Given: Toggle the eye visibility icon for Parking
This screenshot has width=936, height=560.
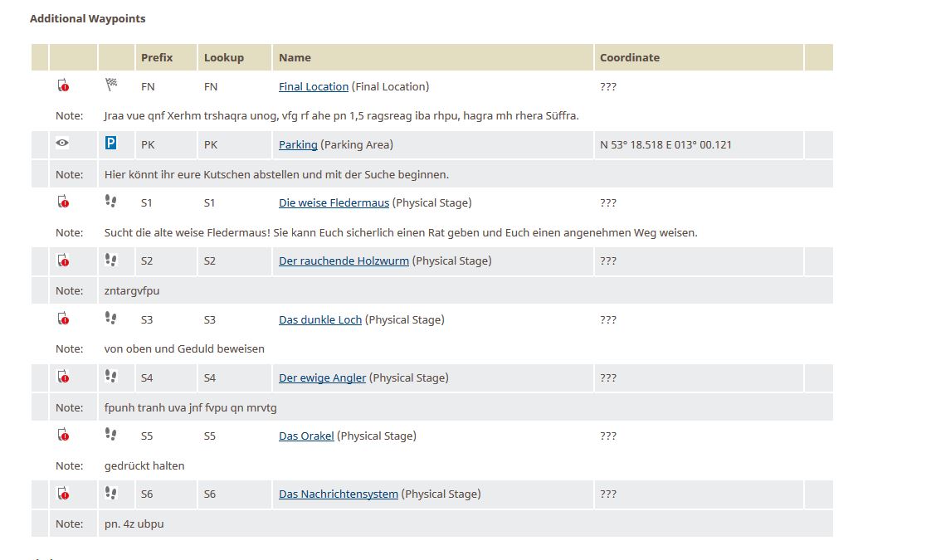Looking at the screenshot, I should (62, 144).
